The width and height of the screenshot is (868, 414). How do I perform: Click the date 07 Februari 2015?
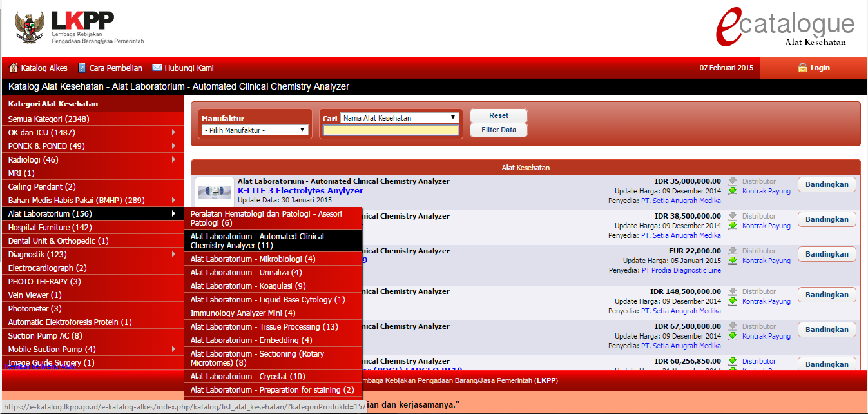[x=726, y=68]
